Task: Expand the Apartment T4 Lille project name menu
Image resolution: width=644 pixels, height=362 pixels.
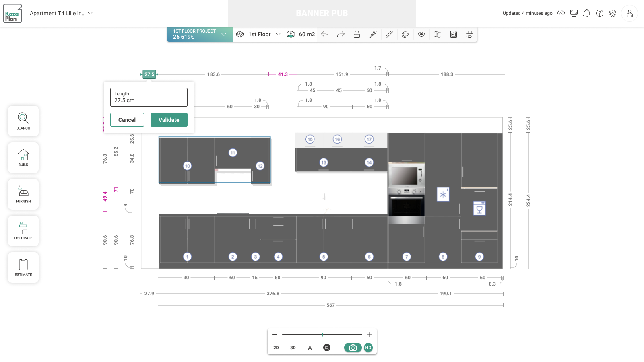Action: (x=61, y=13)
